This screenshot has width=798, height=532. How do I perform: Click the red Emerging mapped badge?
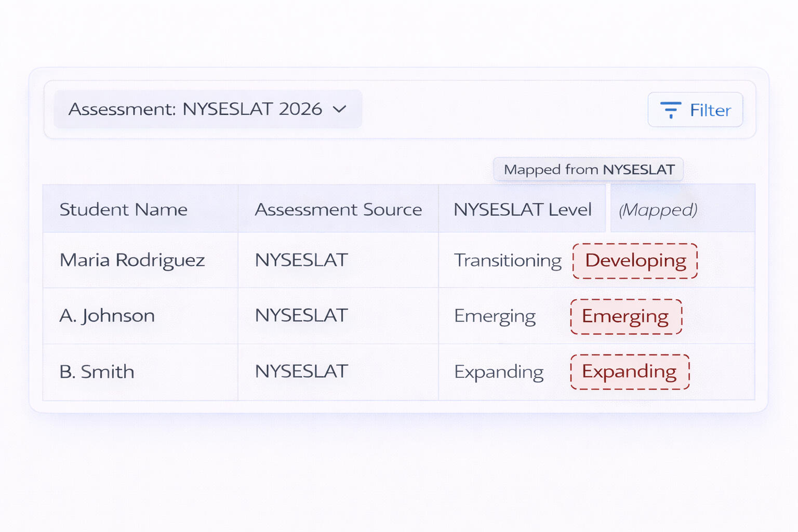(626, 316)
